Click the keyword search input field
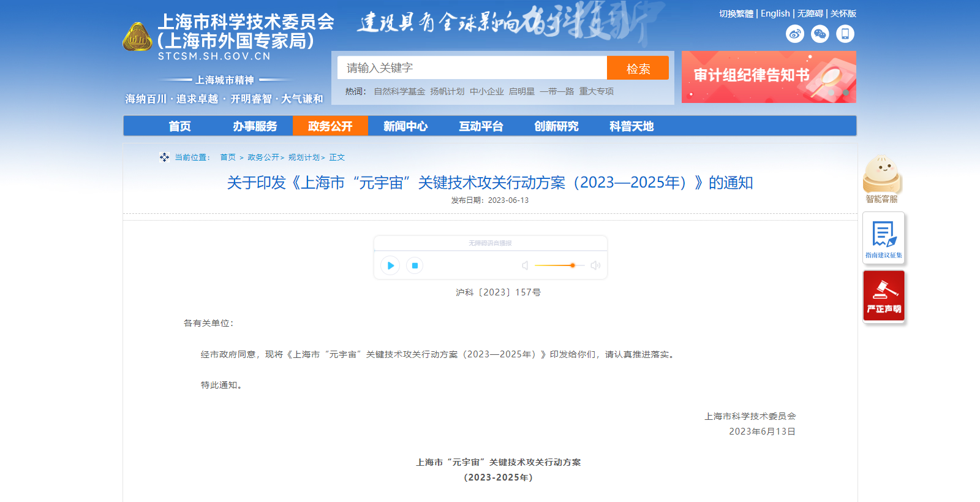980x502 pixels. point(472,68)
